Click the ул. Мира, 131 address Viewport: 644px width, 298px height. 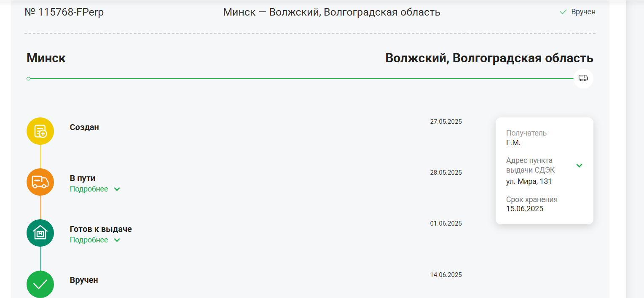[x=529, y=181]
